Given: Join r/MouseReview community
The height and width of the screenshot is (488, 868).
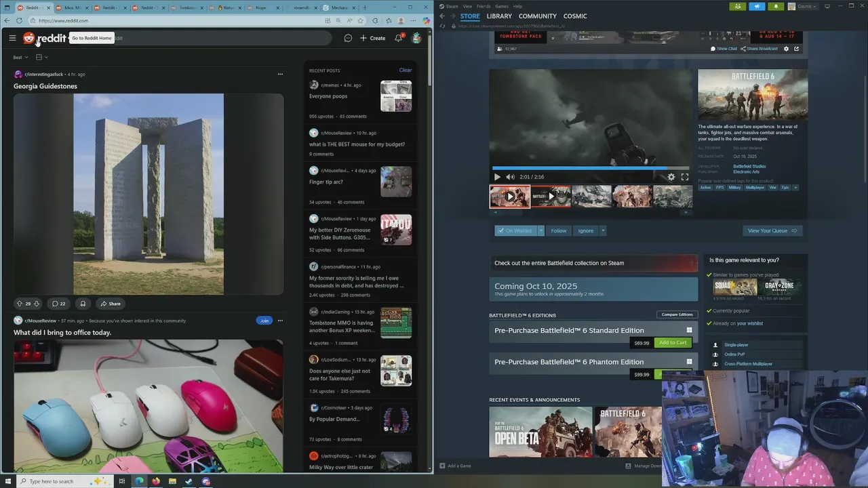Looking at the screenshot, I should click(x=264, y=321).
